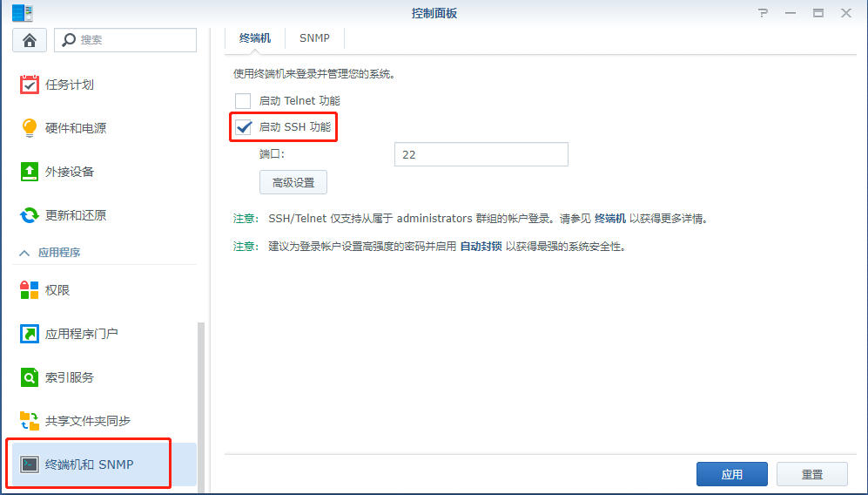
Task: Collapse the 应用程序 section chevron
Action: point(24,253)
